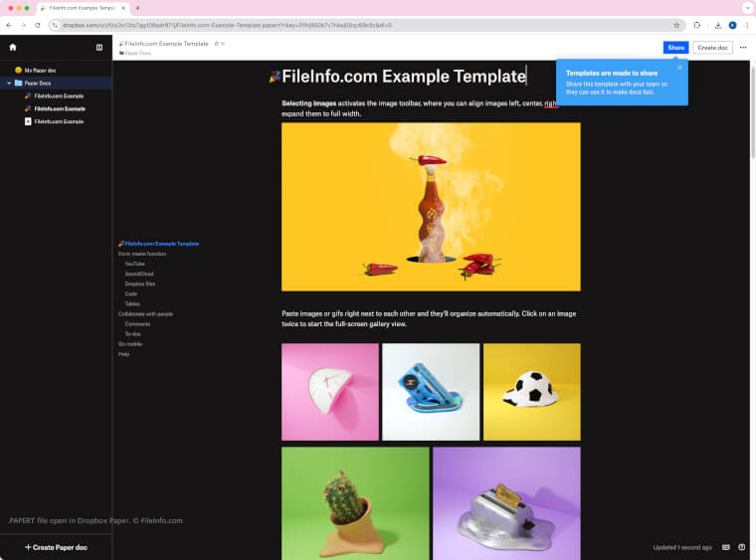Viewport: 756px width, 560px height.
Task: Click the Home icon in sidebar
Action: (13, 47)
